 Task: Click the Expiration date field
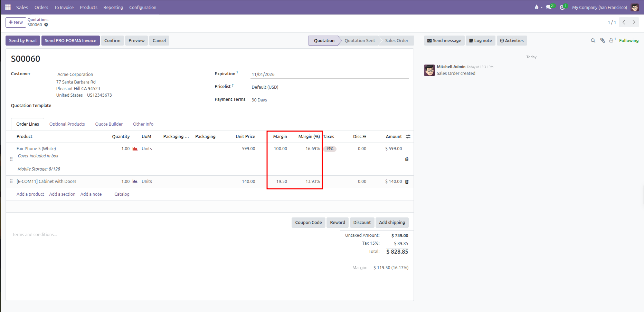[x=330, y=75]
